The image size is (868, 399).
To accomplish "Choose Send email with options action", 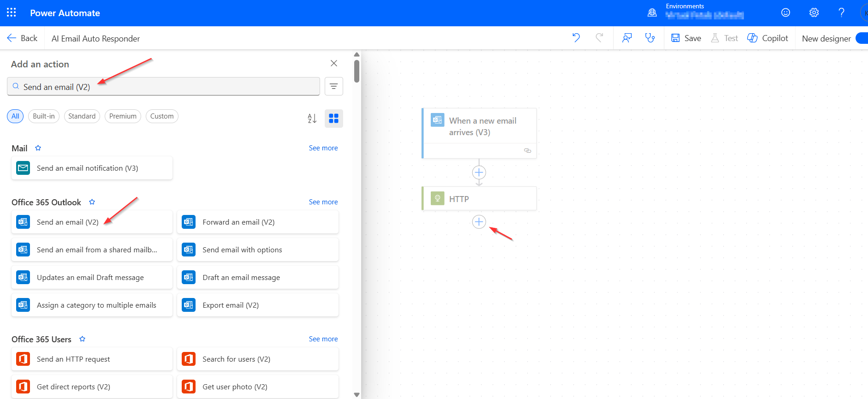I will pyautogui.click(x=258, y=250).
